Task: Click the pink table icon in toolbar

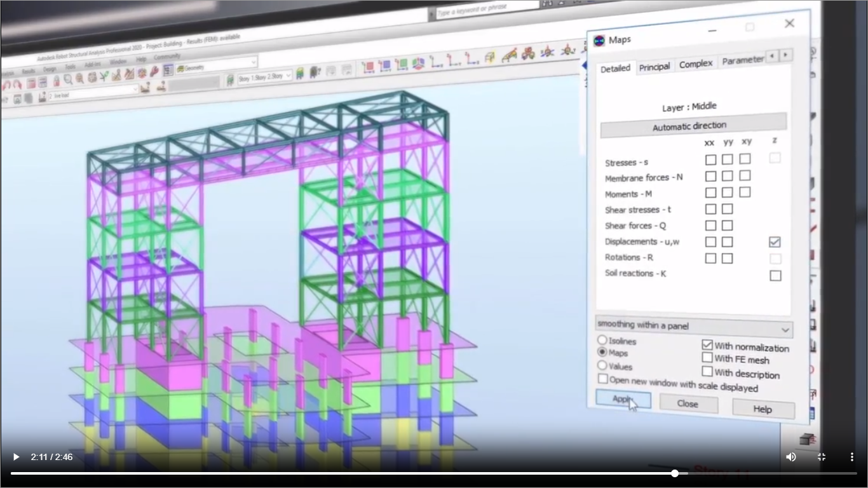Action: [31, 83]
